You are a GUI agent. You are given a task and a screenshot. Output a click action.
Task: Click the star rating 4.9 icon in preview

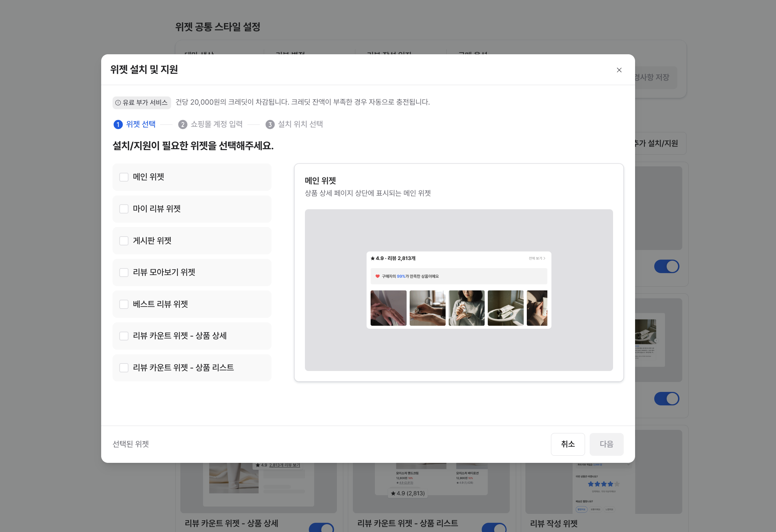[373, 258]
